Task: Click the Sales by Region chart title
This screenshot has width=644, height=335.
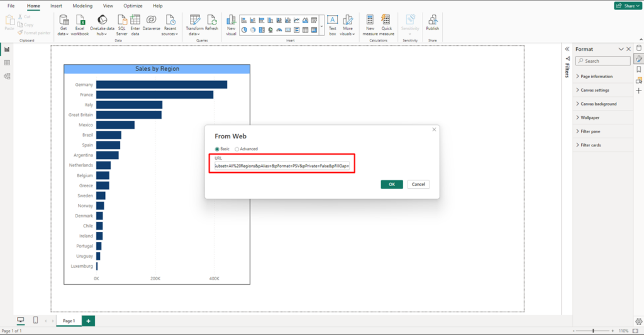Action: 157,69
